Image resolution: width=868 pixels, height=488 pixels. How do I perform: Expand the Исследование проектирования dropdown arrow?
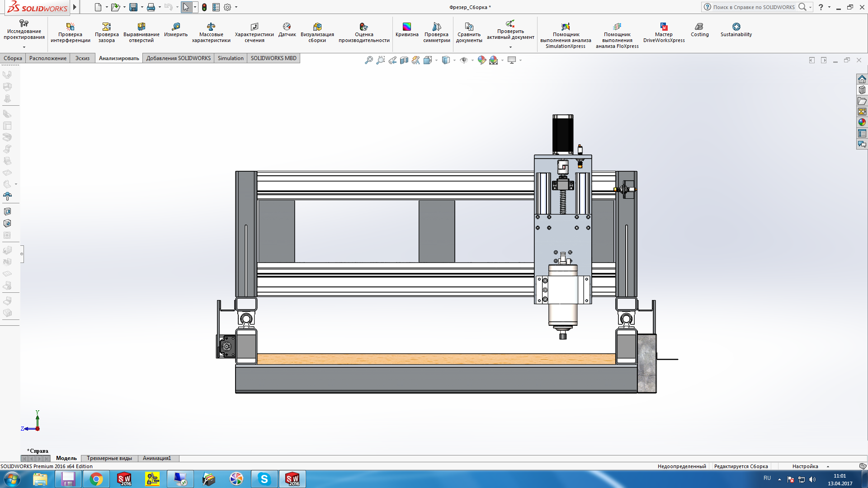[x=24, y=47]
